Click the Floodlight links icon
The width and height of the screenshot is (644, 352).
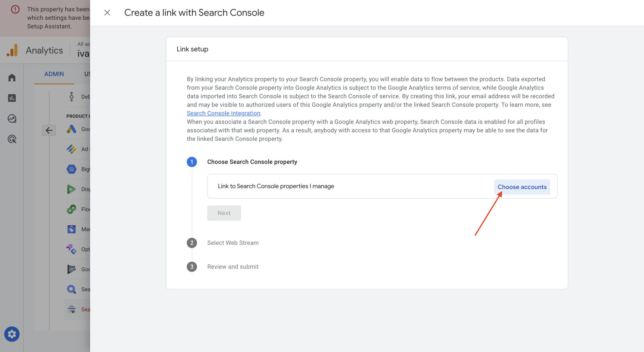click(71, 209)
